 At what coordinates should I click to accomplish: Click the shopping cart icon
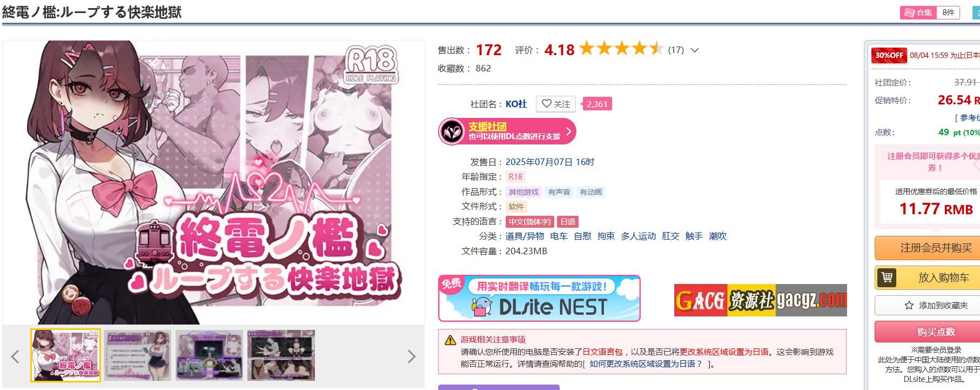887,277
